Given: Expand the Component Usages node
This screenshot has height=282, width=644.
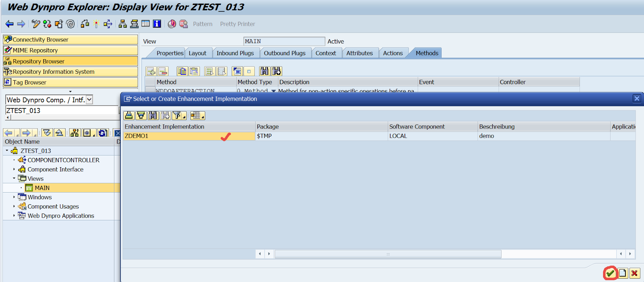Looking at the screenshot, I should [x=14, y=206].
